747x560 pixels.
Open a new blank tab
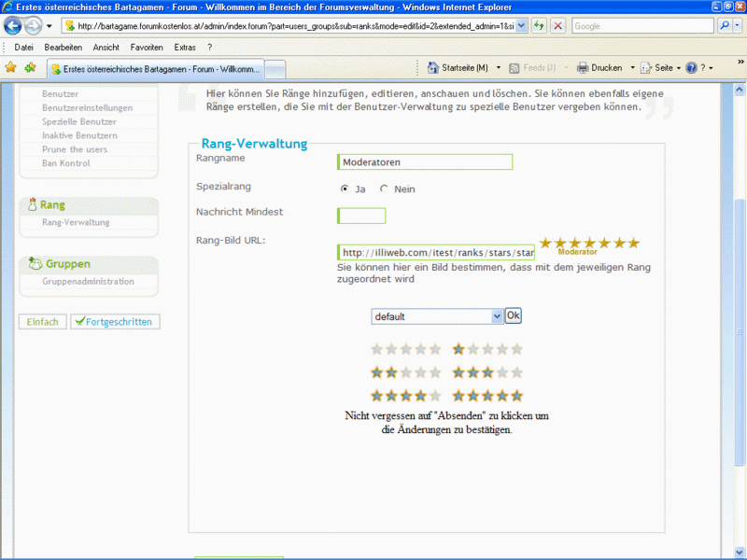(275, 69)
